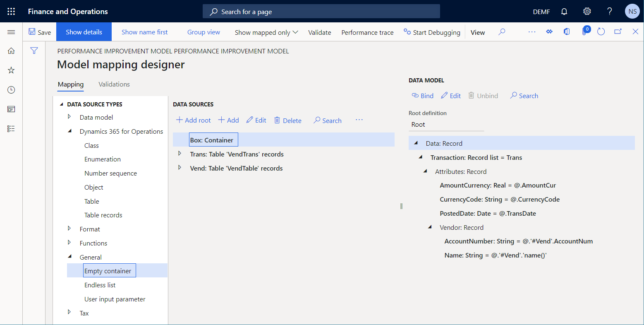This screenshot has height=325, width=644.
Task: Search within data sources
Action: (x=328, y=120)
